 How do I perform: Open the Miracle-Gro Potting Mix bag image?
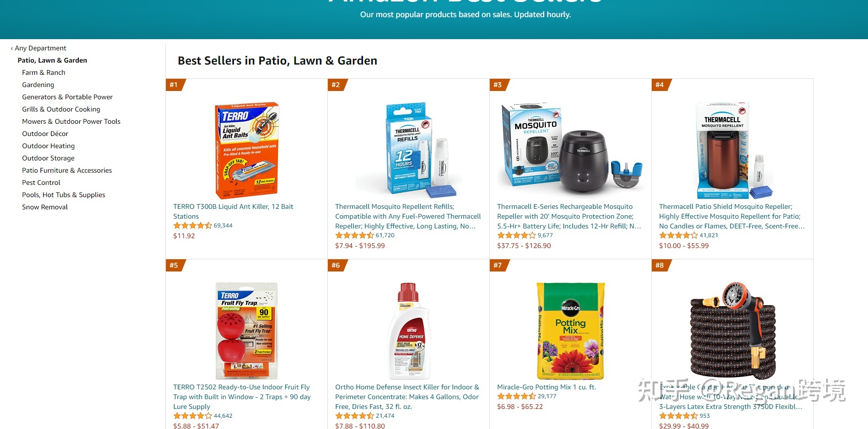pos(571,331)
